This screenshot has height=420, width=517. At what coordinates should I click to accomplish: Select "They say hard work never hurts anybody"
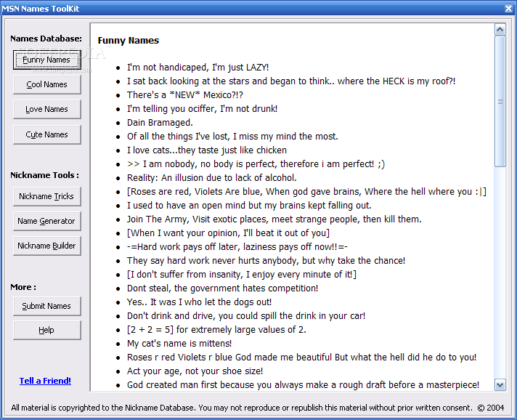266,261
